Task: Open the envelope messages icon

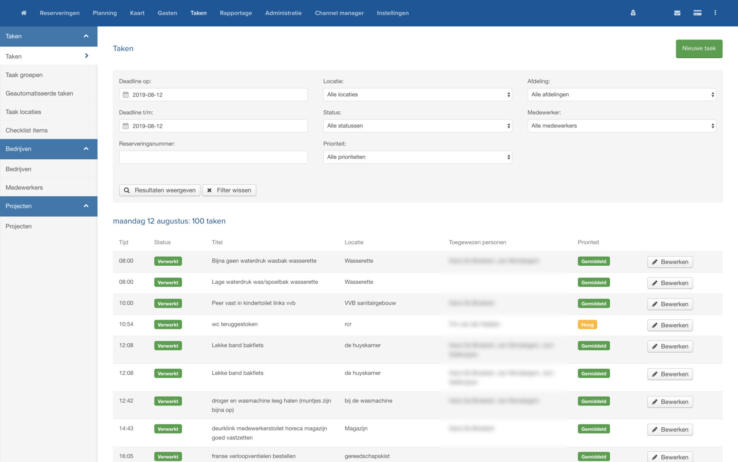Action: click(x=677, y=13)
